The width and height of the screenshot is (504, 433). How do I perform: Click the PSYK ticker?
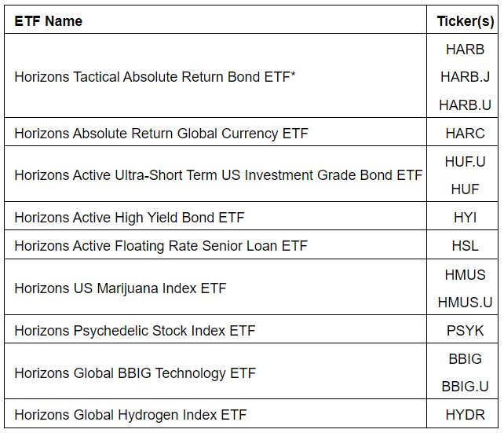coord(465,331)
